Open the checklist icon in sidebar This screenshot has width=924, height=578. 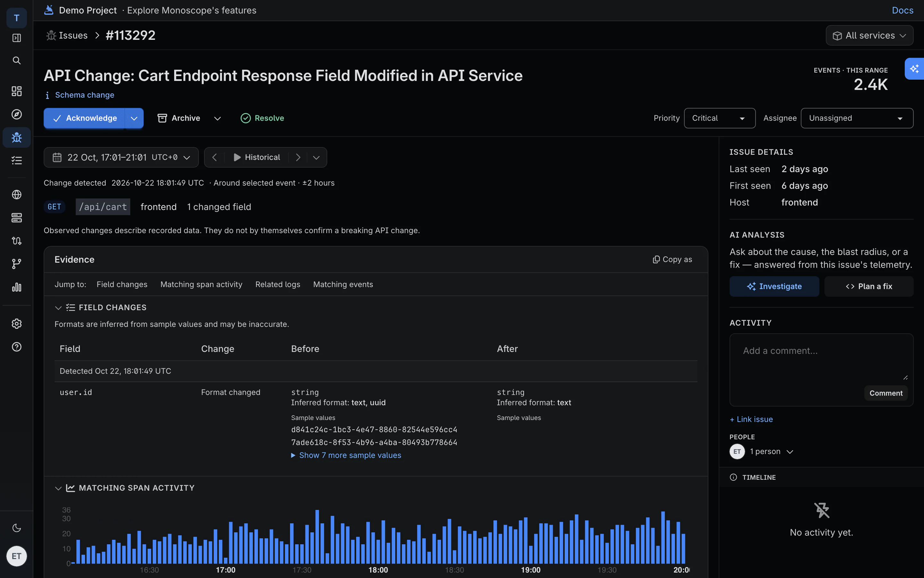(16, 160)
